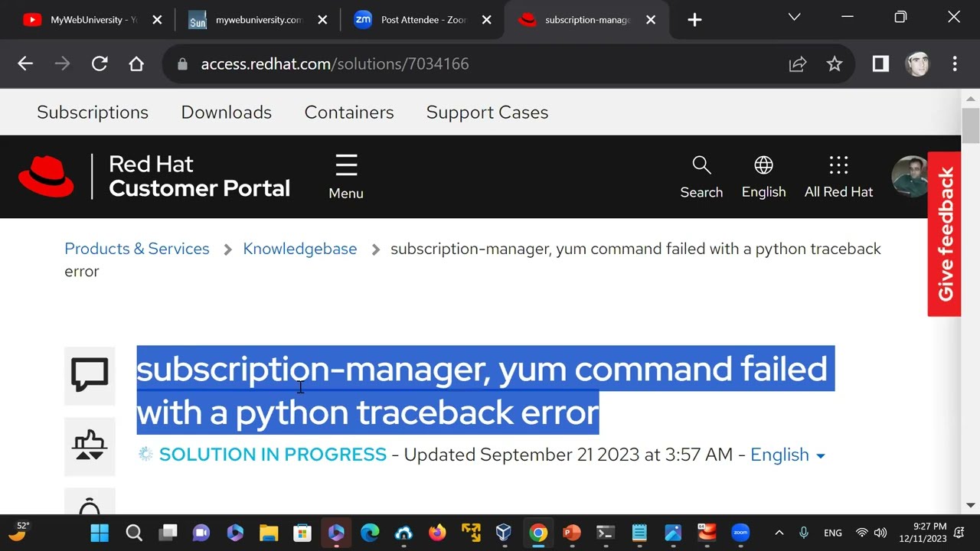Image resolution: width=980 pixels, height=551 pixels.
Task: Show hidden system tray icons
Action: click(779, 533)
